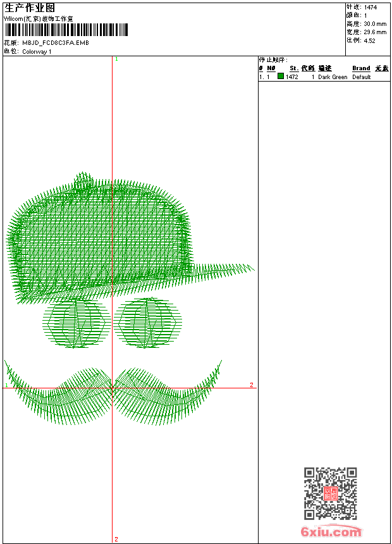This screenshot has width=392, height=544.
Task: Click the red 2 marker below vertical axis
Action: coord(116,539)
